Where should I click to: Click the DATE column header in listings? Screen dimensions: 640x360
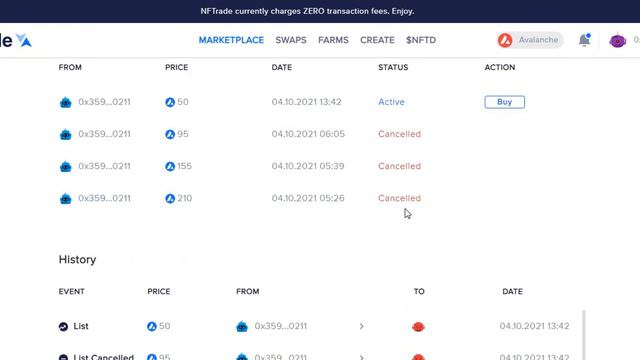pos(282,67)
